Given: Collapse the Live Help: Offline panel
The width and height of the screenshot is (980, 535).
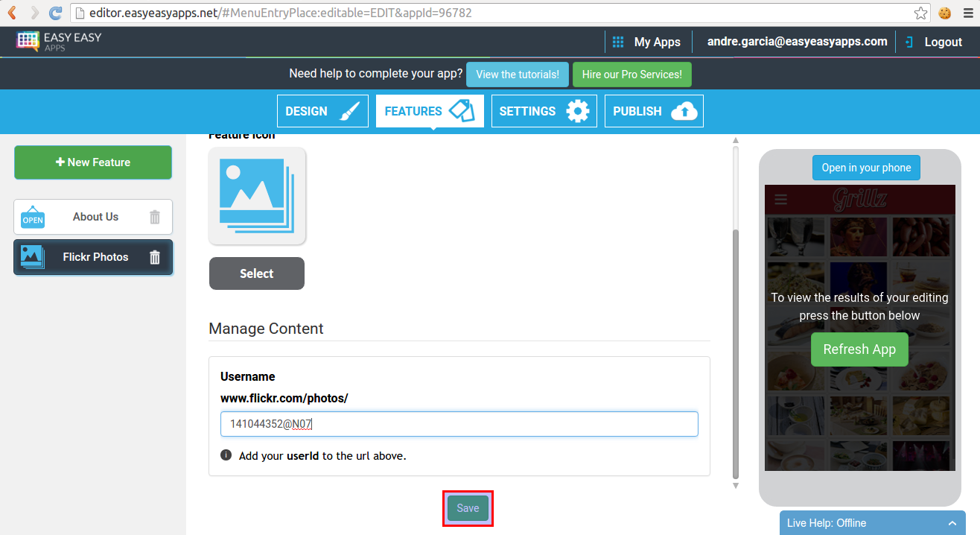Looking at the screenshot, I should [x=952, y=522].
